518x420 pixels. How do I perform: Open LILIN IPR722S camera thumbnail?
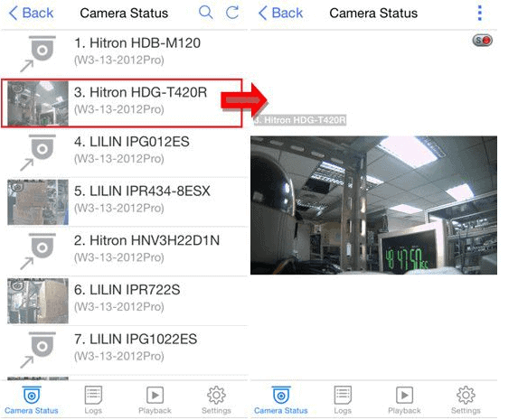38,301
